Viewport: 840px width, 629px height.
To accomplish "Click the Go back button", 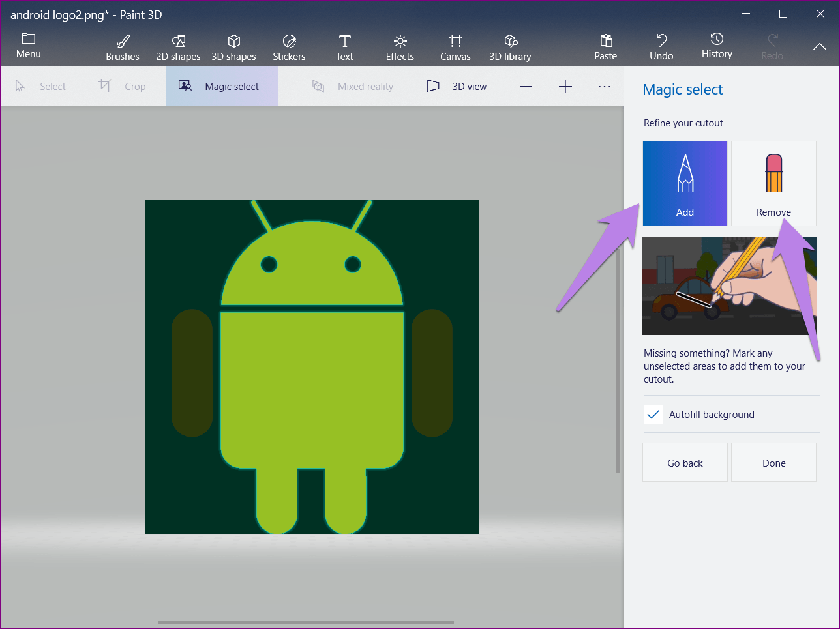I will [x=685, y=463].
